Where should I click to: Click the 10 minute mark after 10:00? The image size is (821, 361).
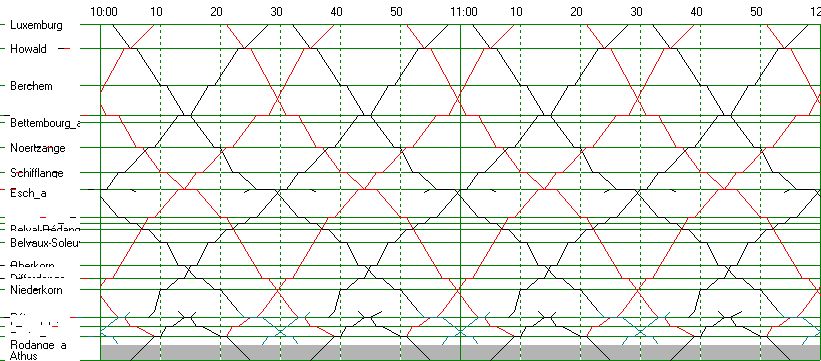[x=156, y=12]
